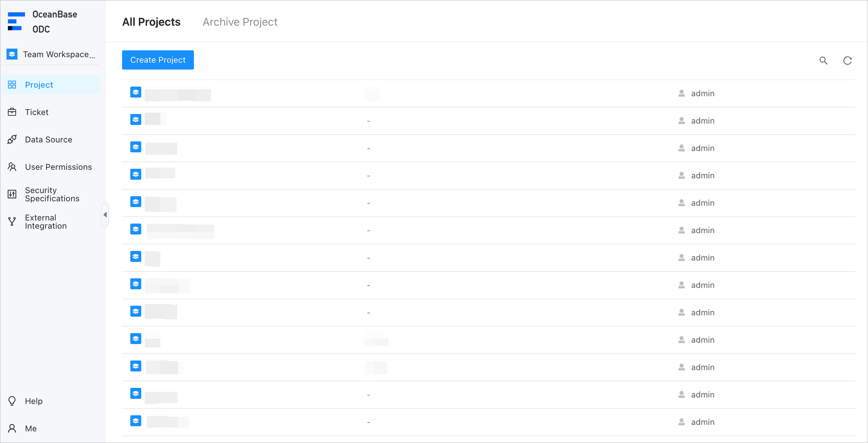Open Data Source via plug icon
The image size is (868, 443).
pyautogui.click(x=12, y=139)
